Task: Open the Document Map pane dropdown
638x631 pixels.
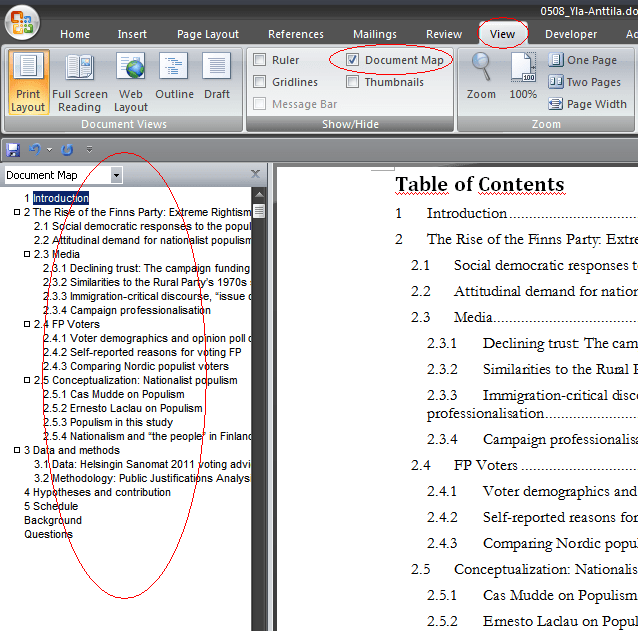Action: click(116, 175)
